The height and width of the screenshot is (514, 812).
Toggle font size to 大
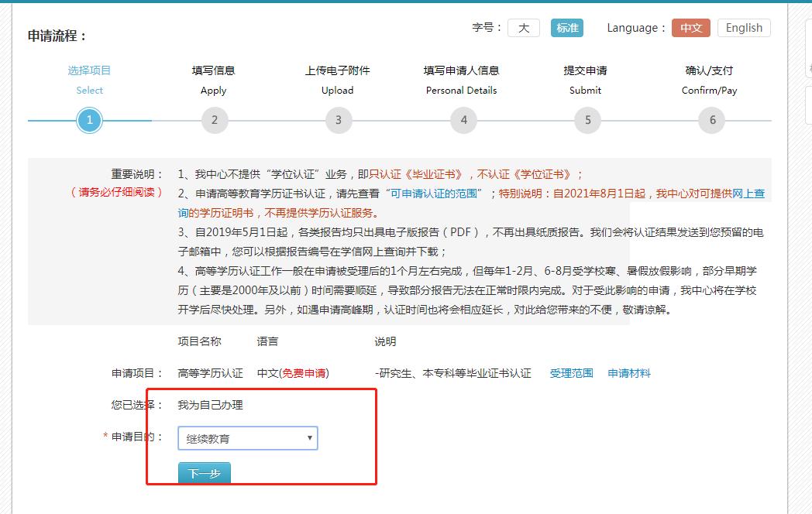[x=524, y=27]
